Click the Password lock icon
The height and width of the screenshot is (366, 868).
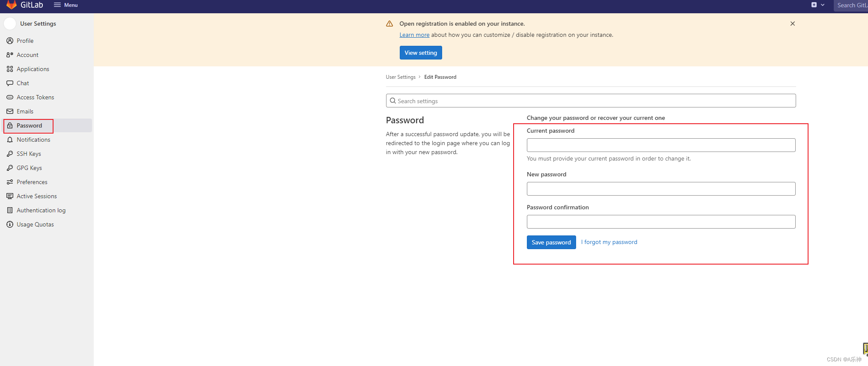10,125
